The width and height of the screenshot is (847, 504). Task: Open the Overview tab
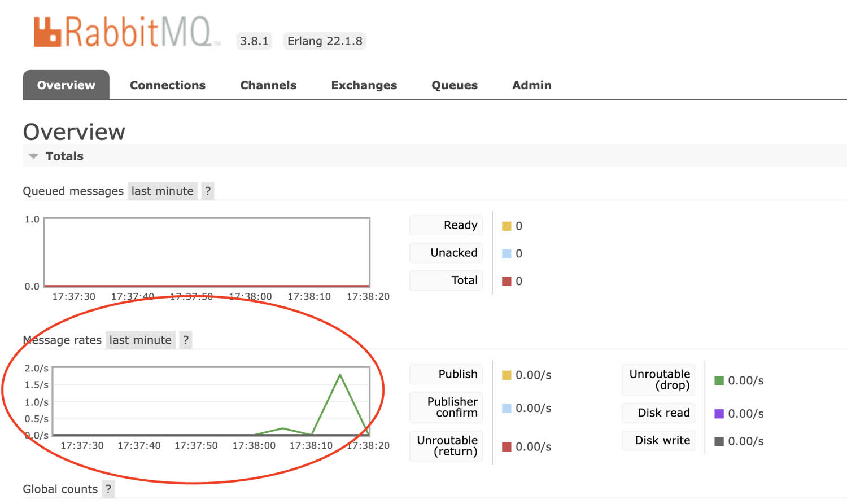tap(66, 85)
